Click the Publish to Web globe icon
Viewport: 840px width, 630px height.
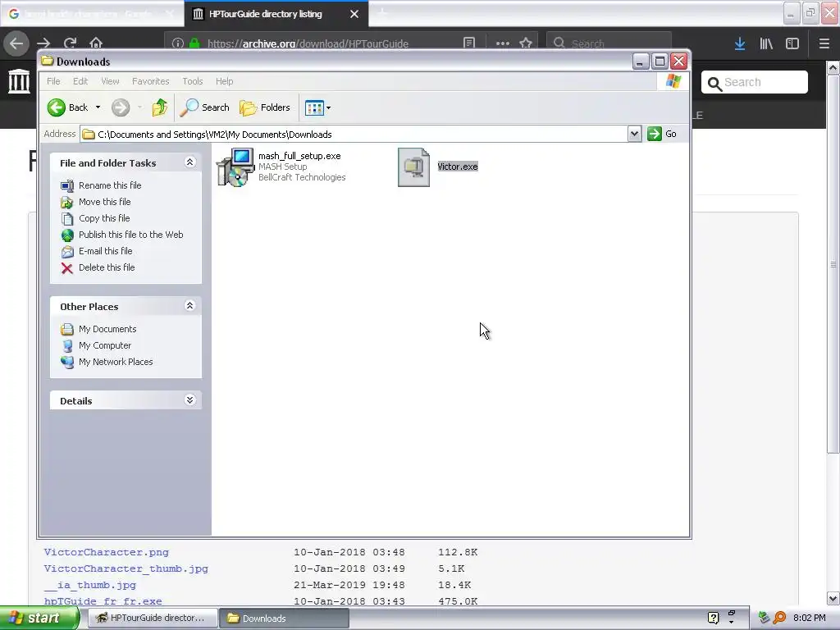(x=67, y=235)
